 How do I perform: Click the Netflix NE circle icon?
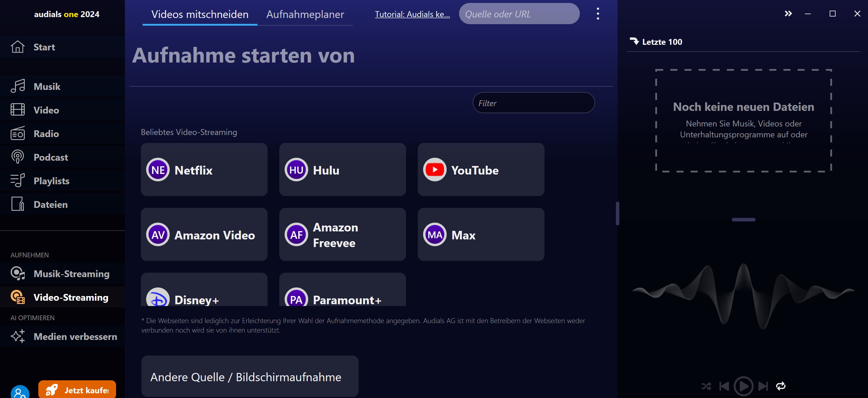158,170
